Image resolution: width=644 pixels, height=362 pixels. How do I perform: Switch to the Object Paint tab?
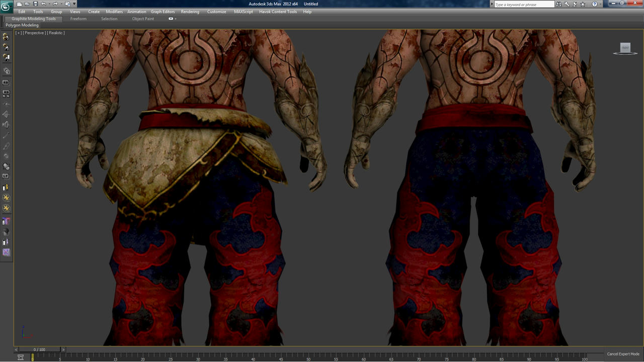[x=143, y=19]
